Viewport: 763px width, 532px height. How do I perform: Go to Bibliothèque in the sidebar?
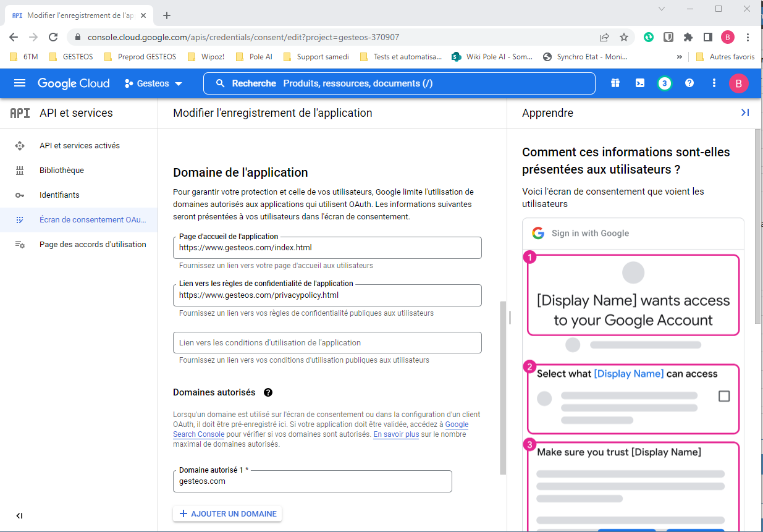pyautogui.click(x=61, y=171)
